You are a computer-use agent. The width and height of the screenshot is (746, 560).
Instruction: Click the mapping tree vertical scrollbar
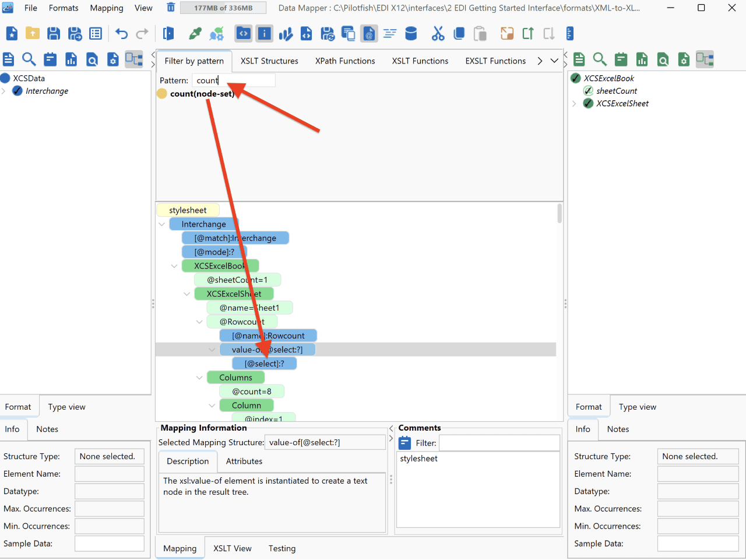coord(559,213)
